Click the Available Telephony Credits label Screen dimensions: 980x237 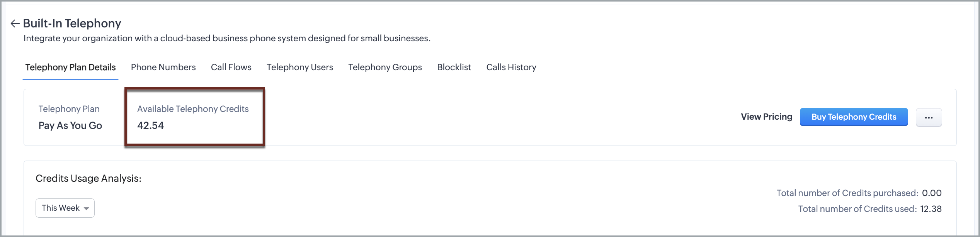click(193, 109)
